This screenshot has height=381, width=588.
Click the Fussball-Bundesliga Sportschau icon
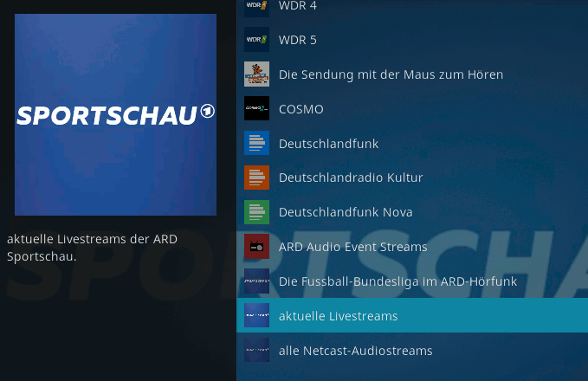256,281
